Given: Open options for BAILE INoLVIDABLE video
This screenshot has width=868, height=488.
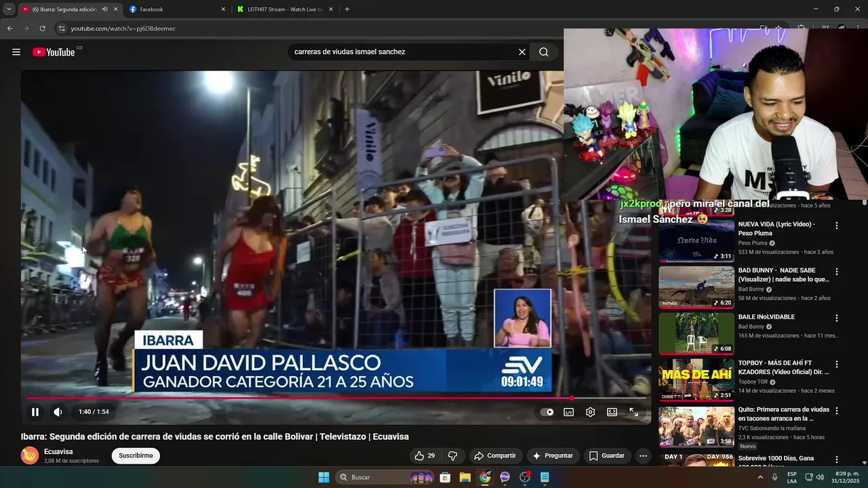Looking at the screenshot, I should coord(837,319).
